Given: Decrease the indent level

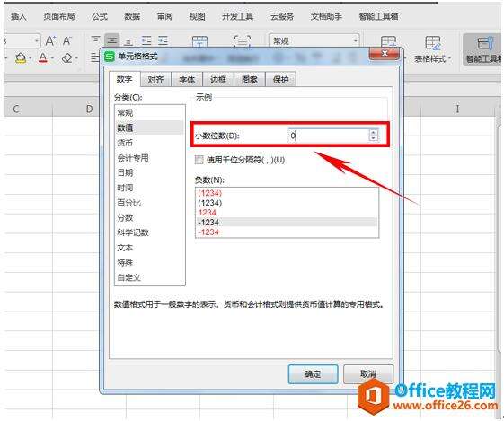Looking at the screenshot, I should coord(146,40).
